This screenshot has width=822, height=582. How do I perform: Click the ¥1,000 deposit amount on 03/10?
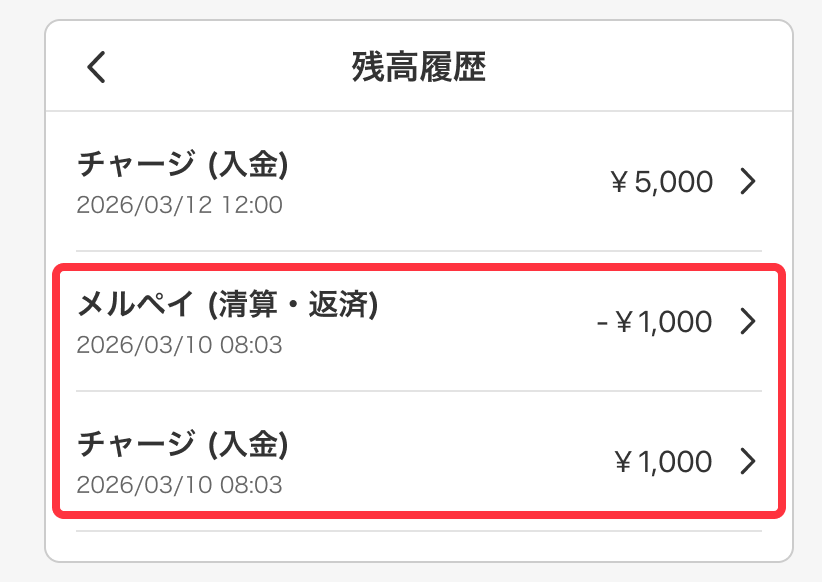pos(662,462)
